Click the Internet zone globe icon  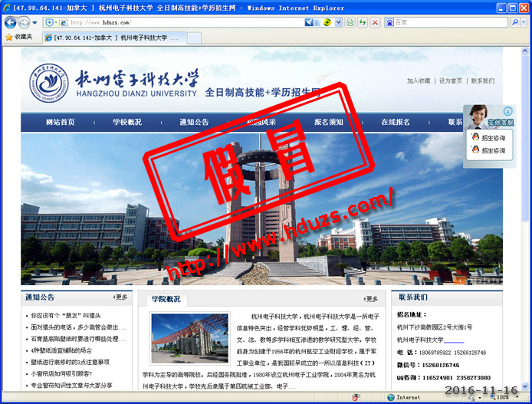(391, 397)
